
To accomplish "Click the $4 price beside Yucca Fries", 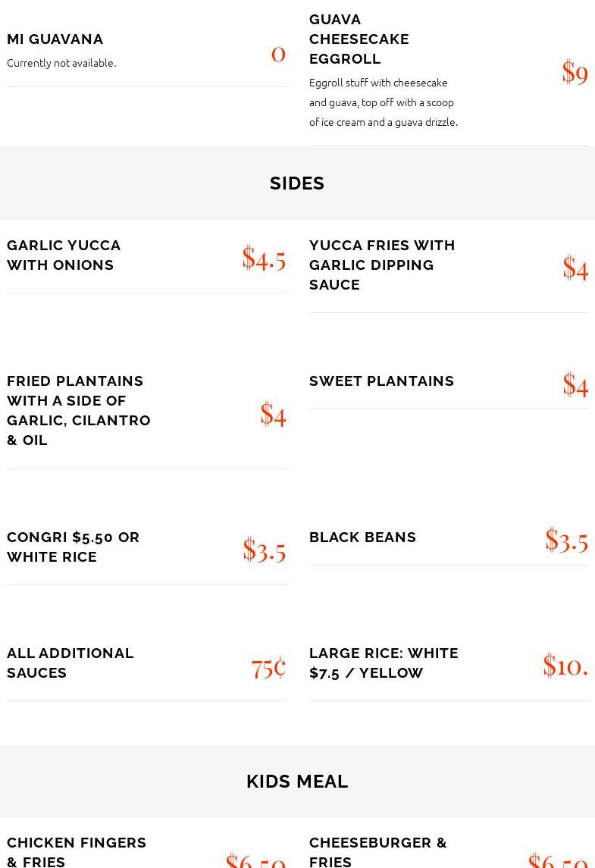I will tap(575, 268).
